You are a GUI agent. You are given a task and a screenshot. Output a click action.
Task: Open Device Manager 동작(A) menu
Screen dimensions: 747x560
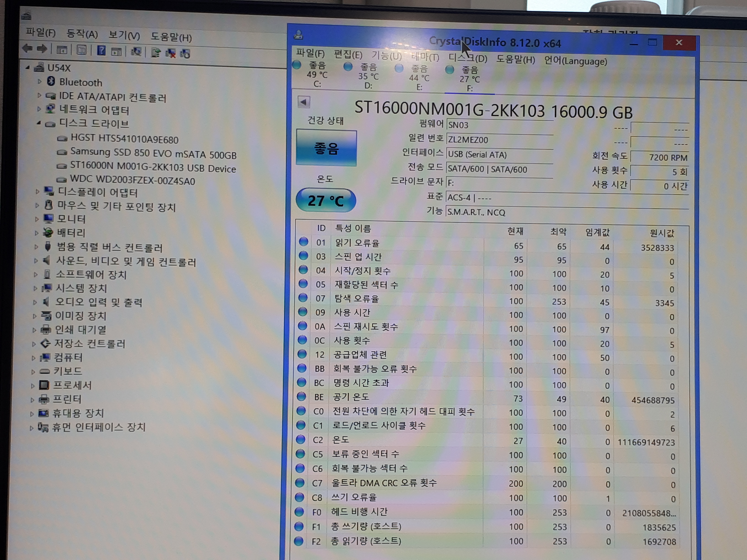(x=82, y=34)
